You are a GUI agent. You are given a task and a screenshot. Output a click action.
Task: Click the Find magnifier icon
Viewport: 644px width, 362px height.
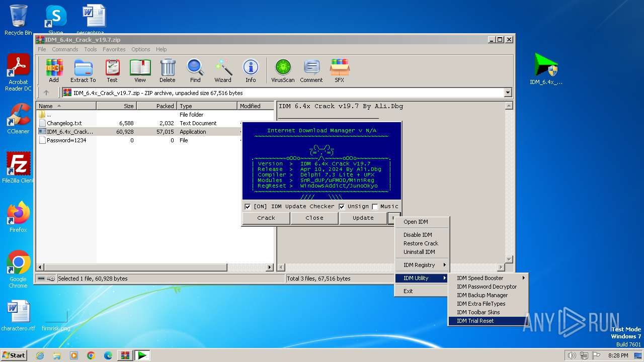[x=195, y=70]
